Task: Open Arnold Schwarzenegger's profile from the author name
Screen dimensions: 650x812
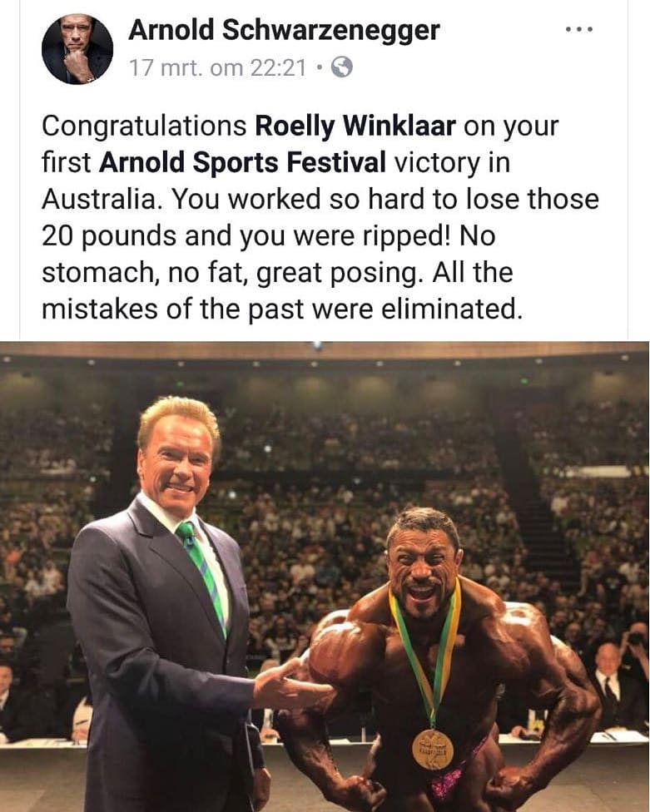Action: click(x=284, y=30)
